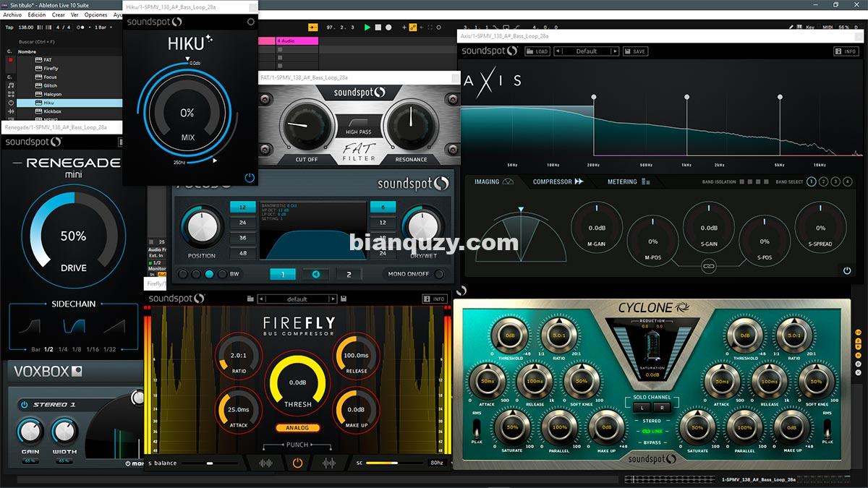Click the Axis SAVE preset button
868x488 pixels.
(x=634, y=51)
